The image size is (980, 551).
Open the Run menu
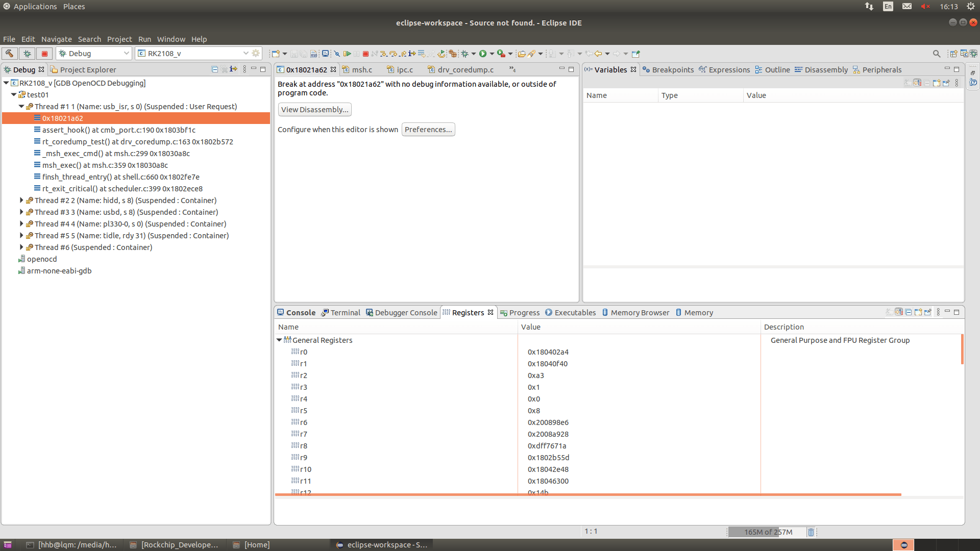point(144,39)
